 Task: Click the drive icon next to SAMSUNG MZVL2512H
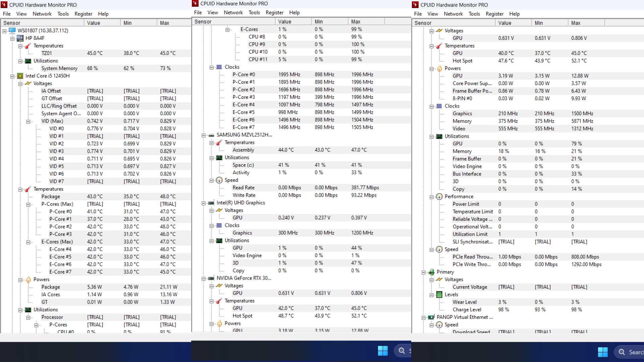[211, 135]
